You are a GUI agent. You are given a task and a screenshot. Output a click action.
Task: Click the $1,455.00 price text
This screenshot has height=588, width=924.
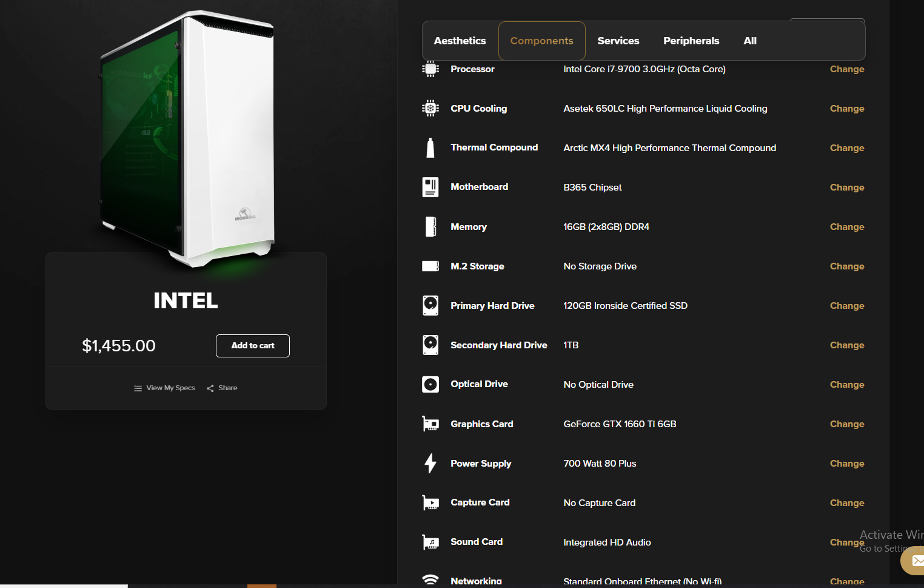tap(119, 346)
